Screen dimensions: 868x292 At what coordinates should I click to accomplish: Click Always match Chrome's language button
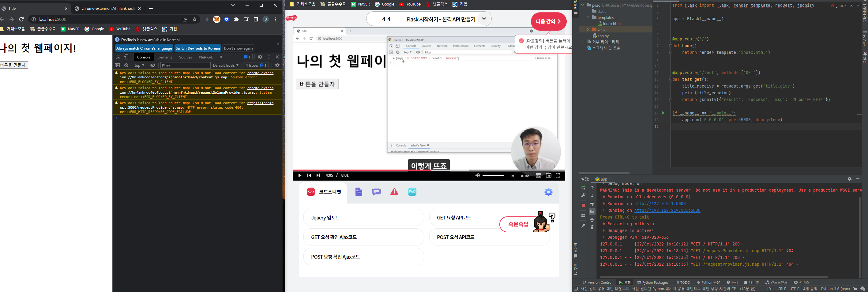coord(144,48)
